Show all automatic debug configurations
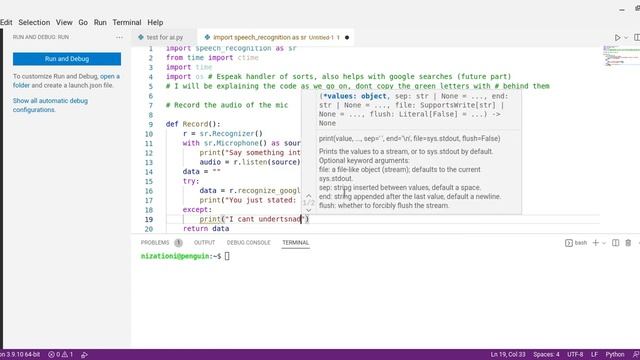640x360 pixels. point(50,105)
